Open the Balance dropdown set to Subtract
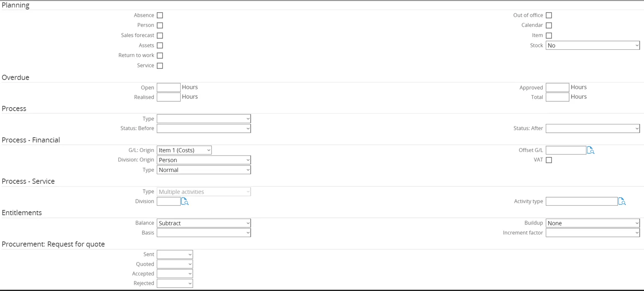 click(204, 223)
